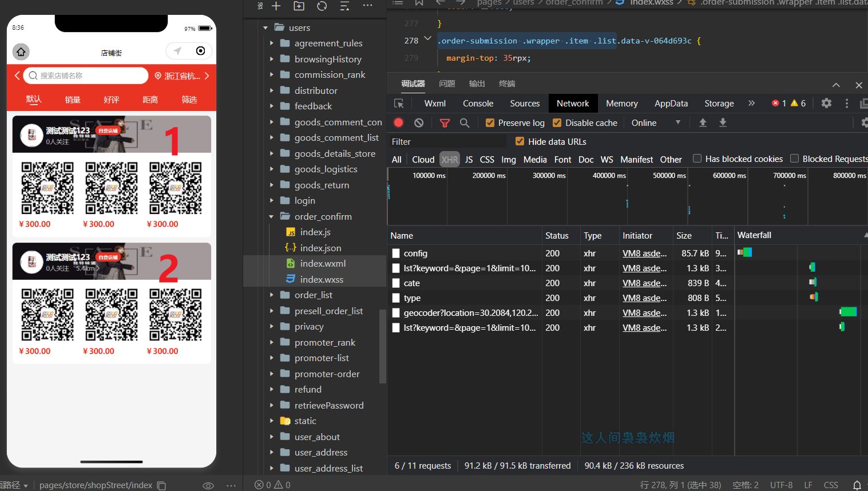
Task: Collapse the users folder
Action: click(265, 27)
